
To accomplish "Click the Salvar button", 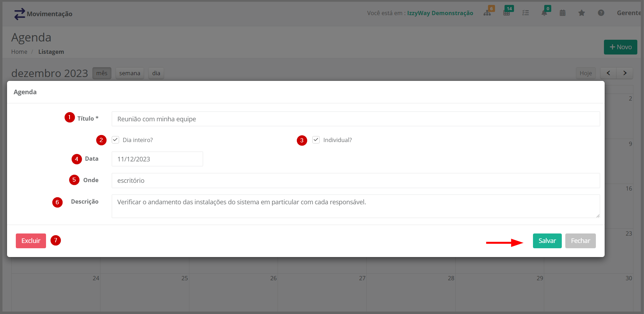I will coord(547,241).
